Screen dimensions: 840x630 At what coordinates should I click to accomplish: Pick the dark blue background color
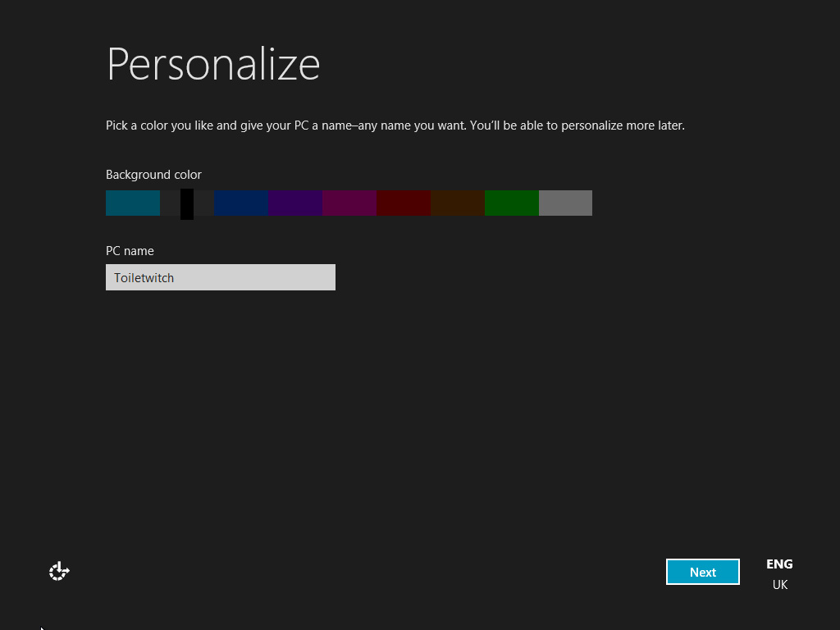point(240,203)
